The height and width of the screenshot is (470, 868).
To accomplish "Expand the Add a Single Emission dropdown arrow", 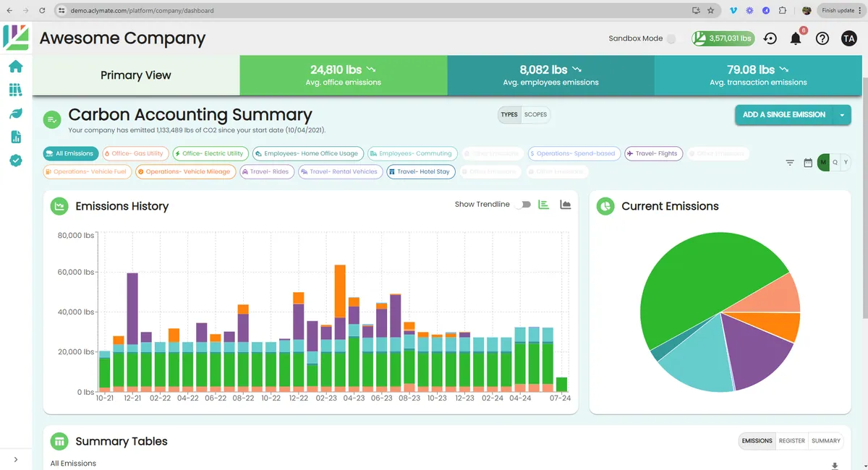I will (x=842, y=115).
